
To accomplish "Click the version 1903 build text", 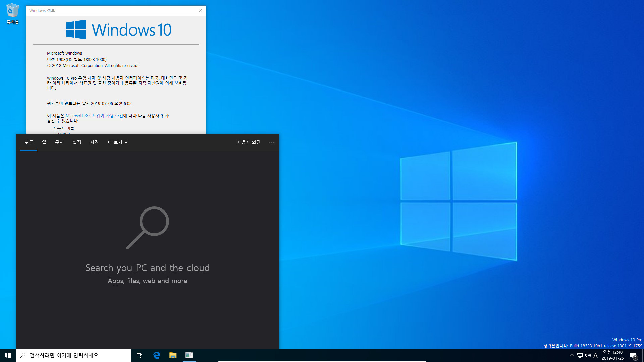I will [x=77, y=59].
